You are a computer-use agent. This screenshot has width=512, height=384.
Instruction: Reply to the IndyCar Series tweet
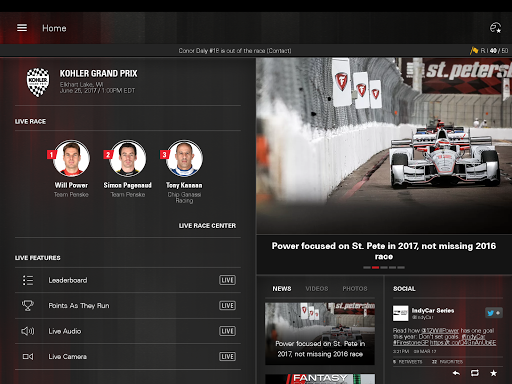pos(456,373)
